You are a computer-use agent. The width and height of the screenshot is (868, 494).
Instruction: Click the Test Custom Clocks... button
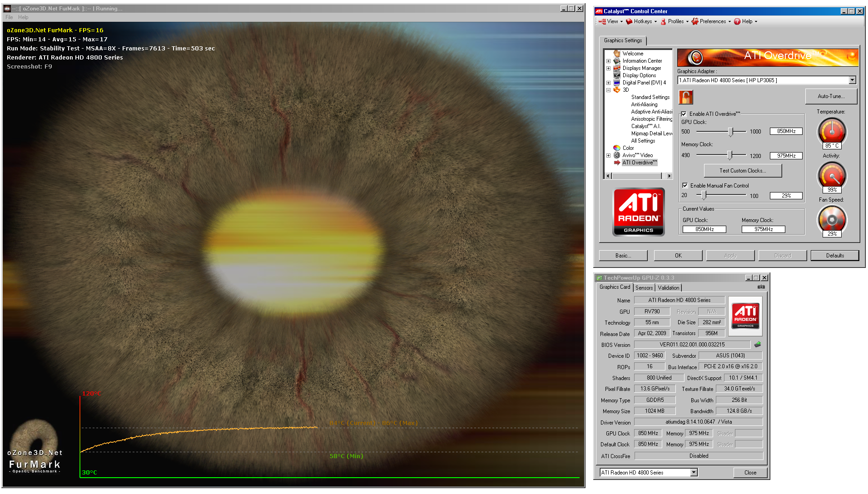point(743,171)
